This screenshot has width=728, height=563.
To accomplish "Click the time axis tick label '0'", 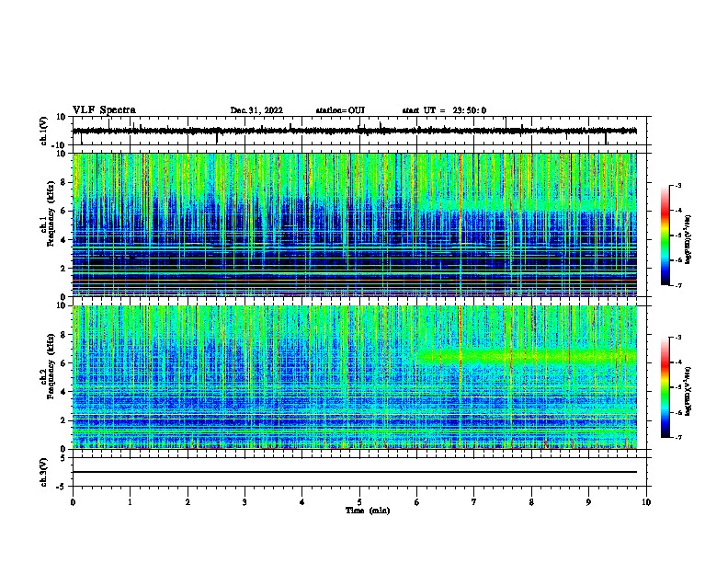I will [73, 502].
